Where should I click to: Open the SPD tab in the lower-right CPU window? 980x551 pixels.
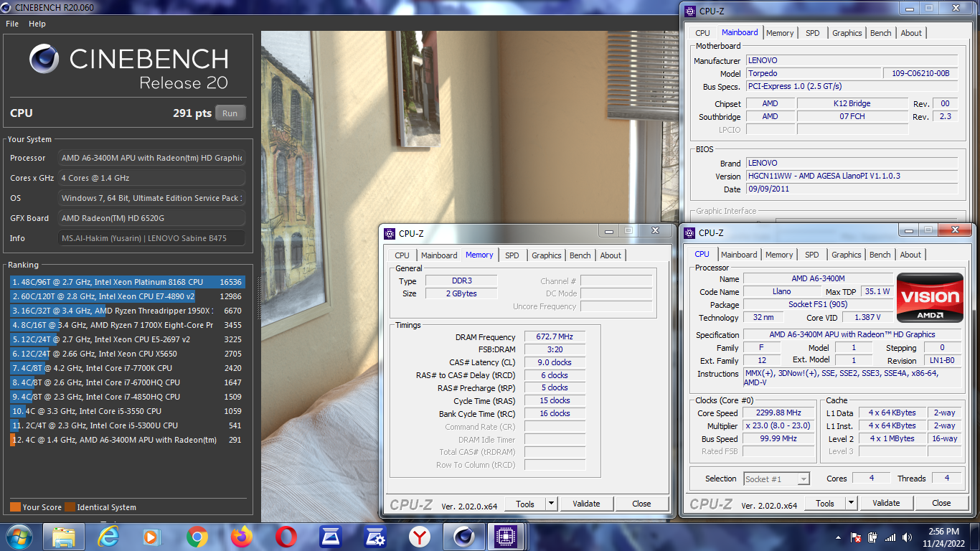[x=811, y=255]
